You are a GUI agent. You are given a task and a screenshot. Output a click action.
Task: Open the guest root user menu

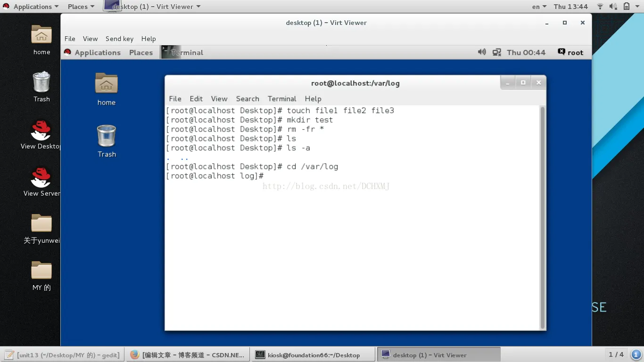[x=570, y=52]
